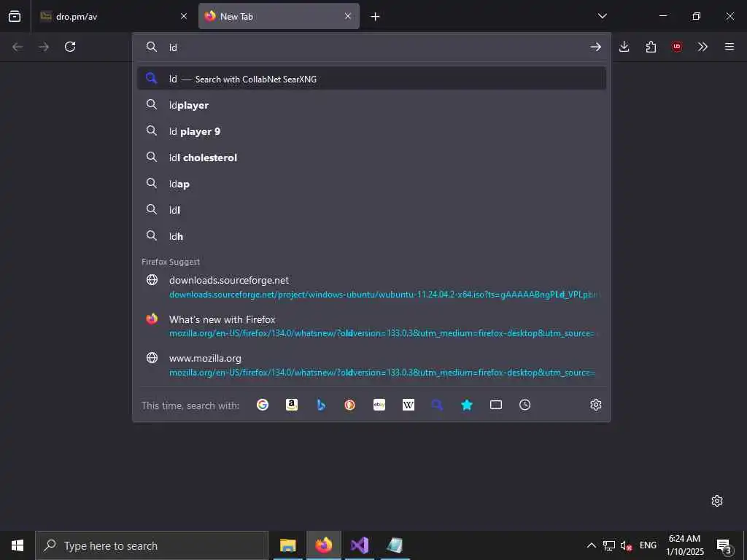Screen dimensions: 747x560
Task: Open File Explorer from taskbar
Action: point(287,545)
